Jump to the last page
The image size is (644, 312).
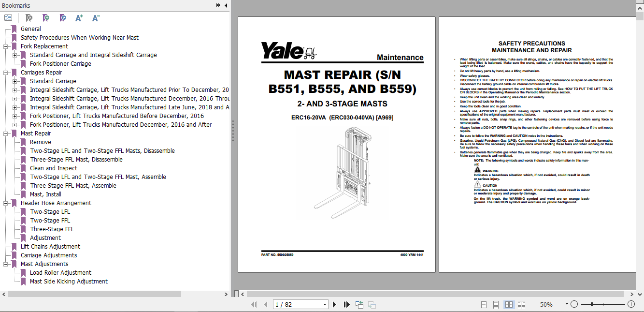346,304
